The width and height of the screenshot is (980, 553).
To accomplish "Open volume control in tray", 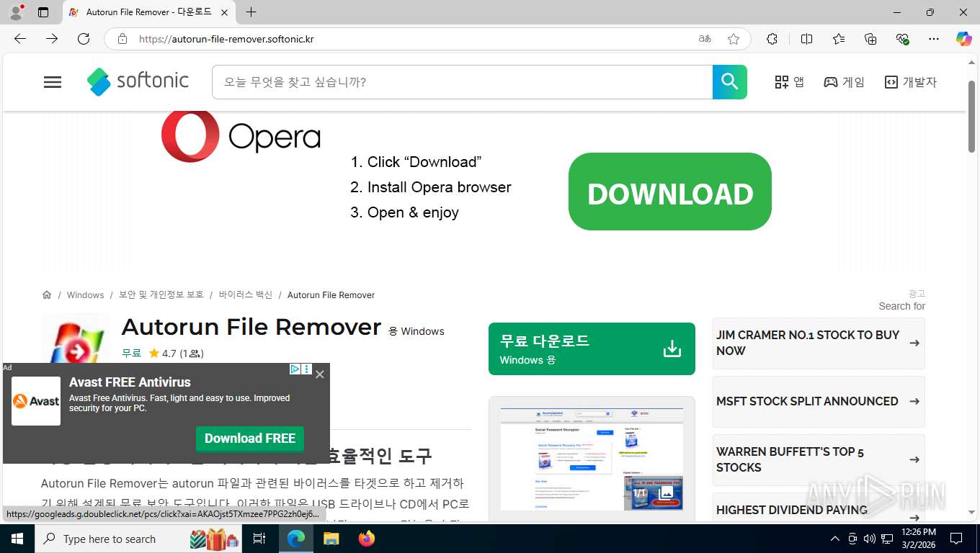I will click(870, 539).
